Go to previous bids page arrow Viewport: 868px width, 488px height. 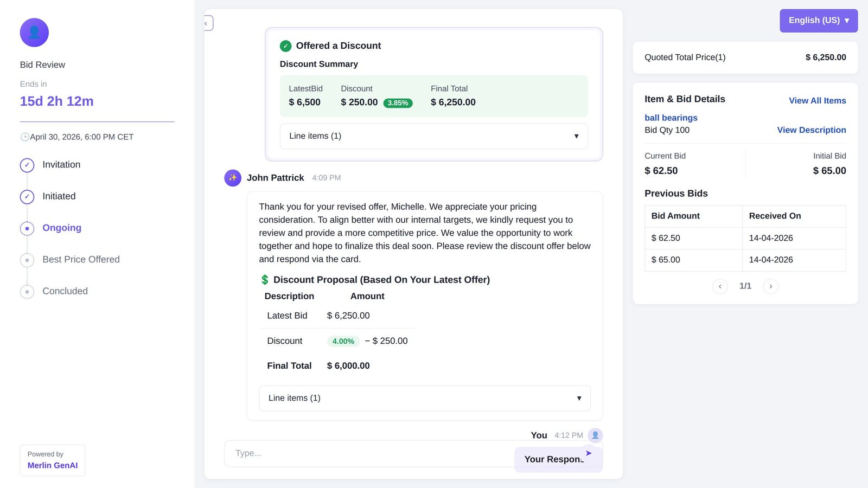click(x=720, y=286)
